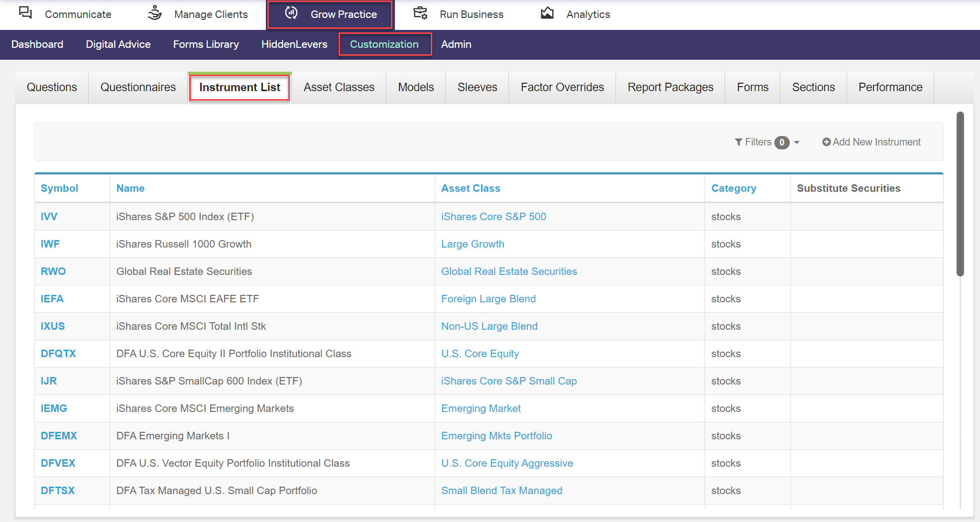The image size is (980, 522).
Task: Open the DFQTX symbol link
Action: pos(58,354)
